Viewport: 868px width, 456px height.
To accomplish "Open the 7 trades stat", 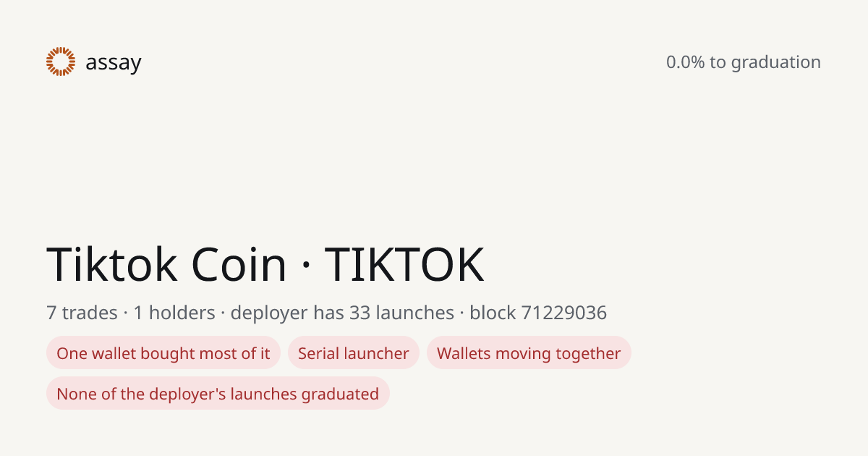I will pyautogui.click(x=82, y=313).
